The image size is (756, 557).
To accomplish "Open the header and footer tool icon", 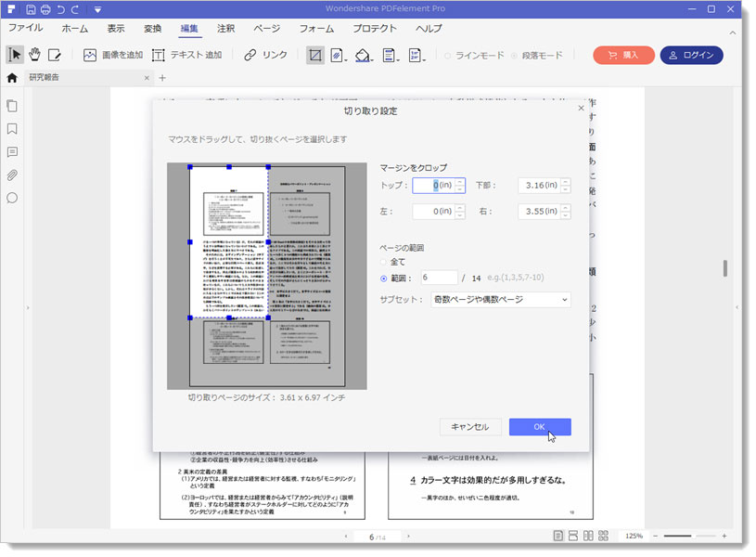I will click(x=390, y=55).
